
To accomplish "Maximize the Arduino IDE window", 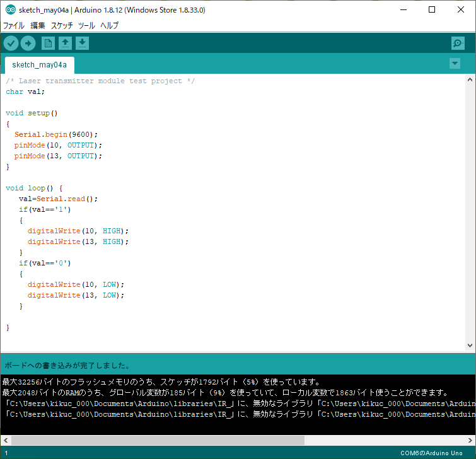I will click(432, 10).
